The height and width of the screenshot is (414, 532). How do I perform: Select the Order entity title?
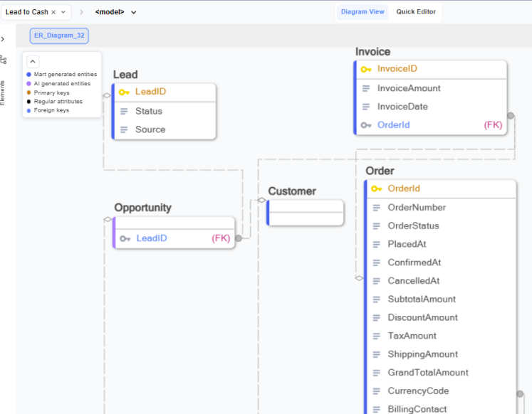380,171
